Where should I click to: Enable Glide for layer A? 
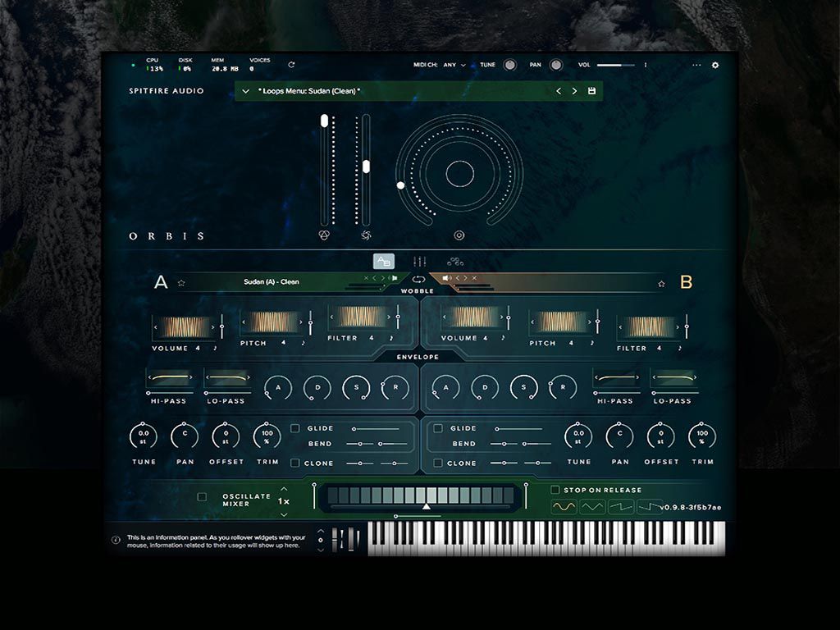point(294,428)
